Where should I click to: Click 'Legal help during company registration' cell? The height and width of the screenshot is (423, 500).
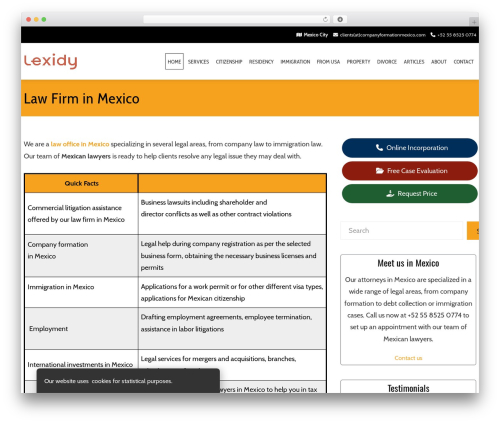pos(232,256)
